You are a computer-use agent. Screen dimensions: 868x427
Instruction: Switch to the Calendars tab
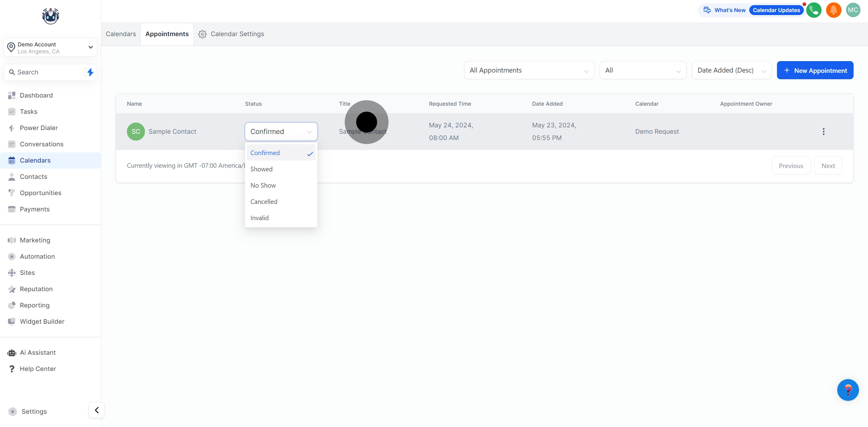121,34
